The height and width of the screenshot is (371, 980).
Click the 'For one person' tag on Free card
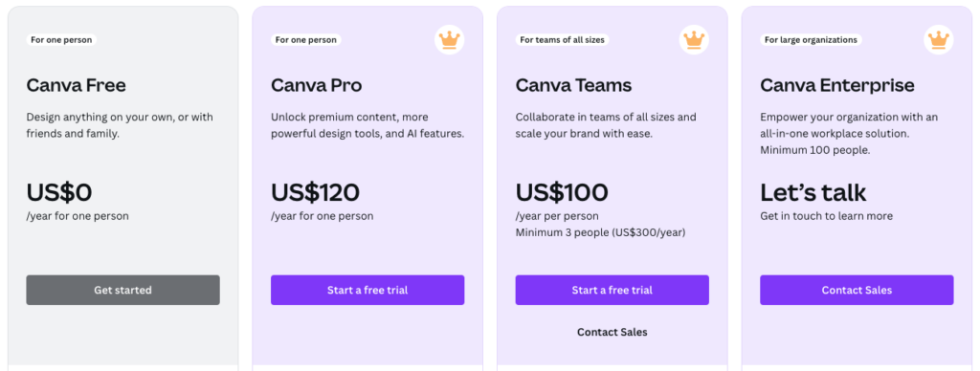point(61,40)
